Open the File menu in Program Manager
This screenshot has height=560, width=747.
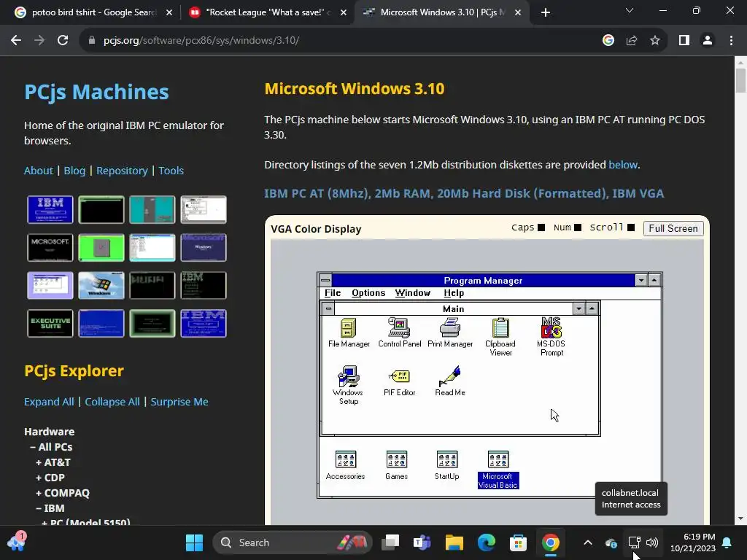point(333,293)
